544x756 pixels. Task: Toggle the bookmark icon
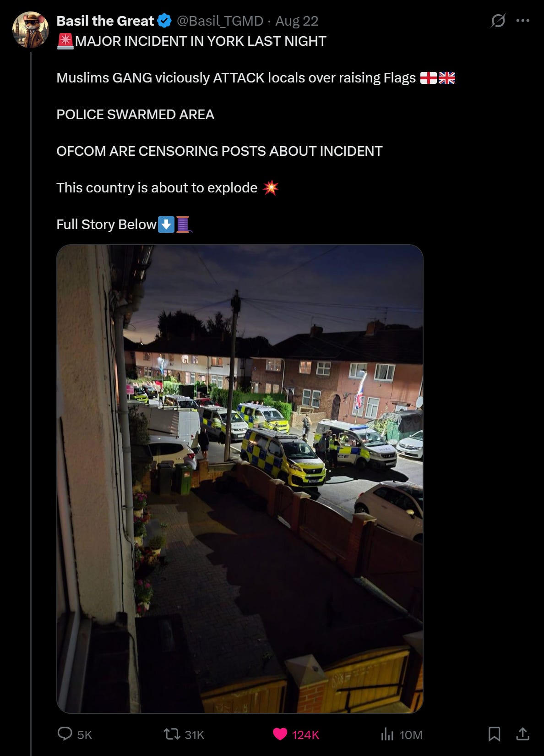click(x=494, y=734)
